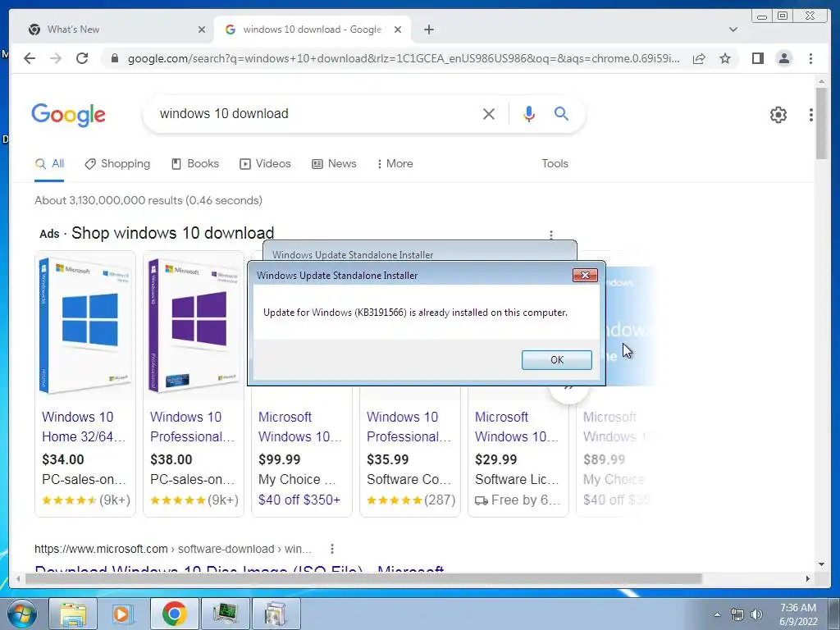
Task: Open Windows Media Player from the taskbar
Action: pos(123,614)
